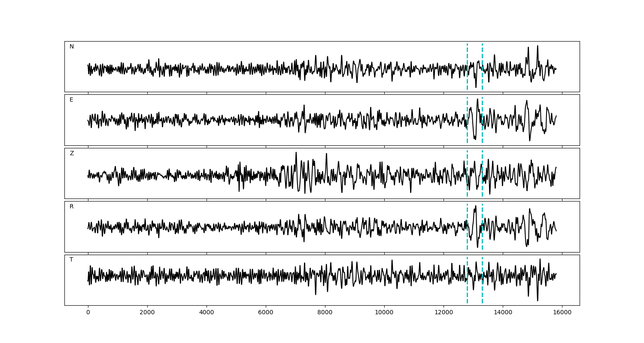Select left cyan dashed marker in N panel
Viewport: 644px width, 343px height.
click(467, 56)
